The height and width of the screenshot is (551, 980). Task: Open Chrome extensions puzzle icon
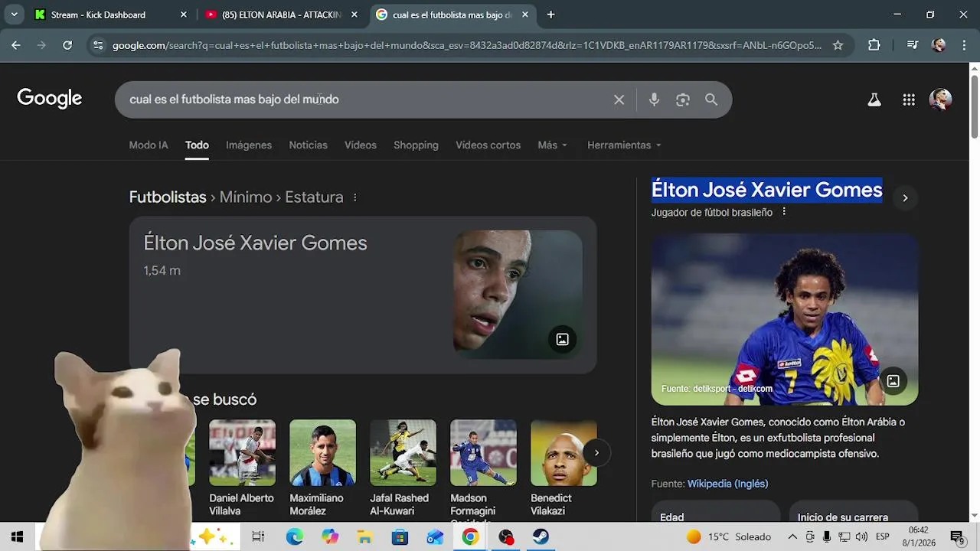point(874,45)
